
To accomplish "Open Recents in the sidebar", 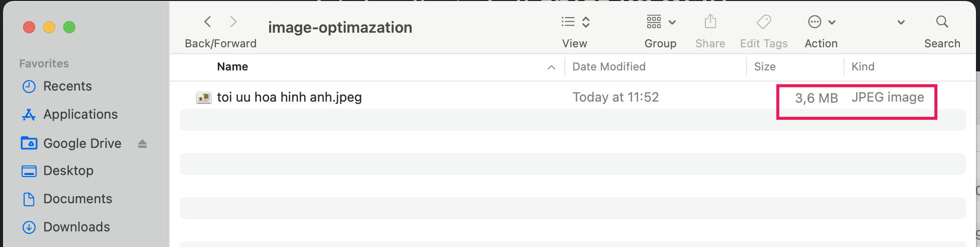I will click(67, 87).
